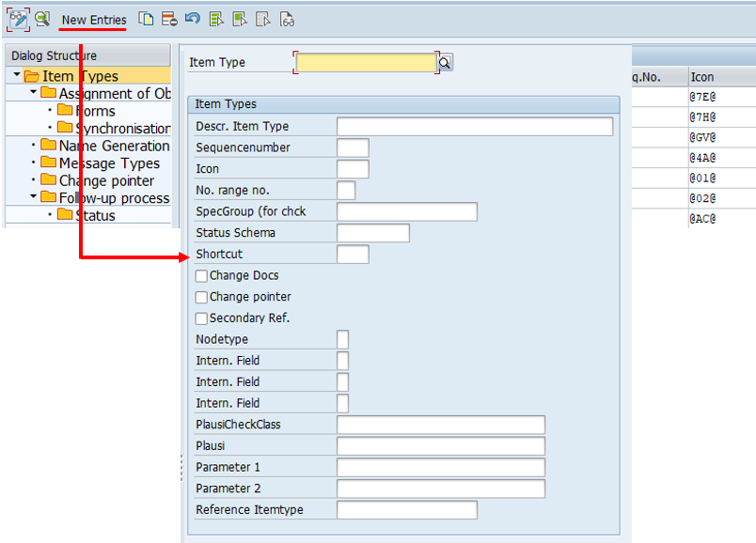Click the Delete entry toolbar icon
756x543 pixels.
tap(169, 19)
